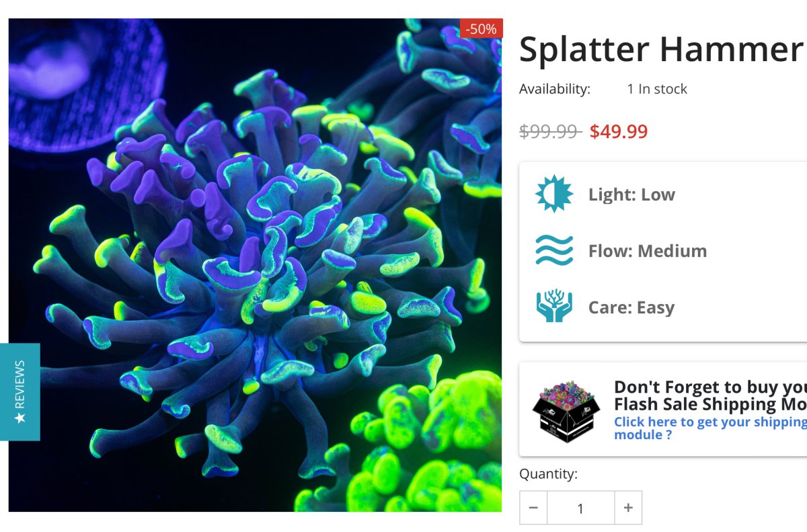Open the Splatter Hammer product image
The image size is (807, 532).
(255, 265)
